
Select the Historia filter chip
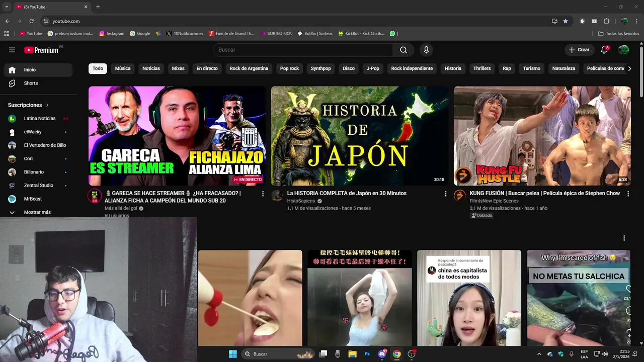tap(453, 68)
